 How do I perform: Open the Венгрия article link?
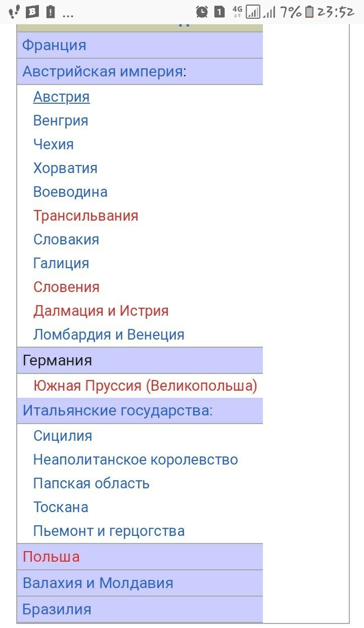coord(61,120)
